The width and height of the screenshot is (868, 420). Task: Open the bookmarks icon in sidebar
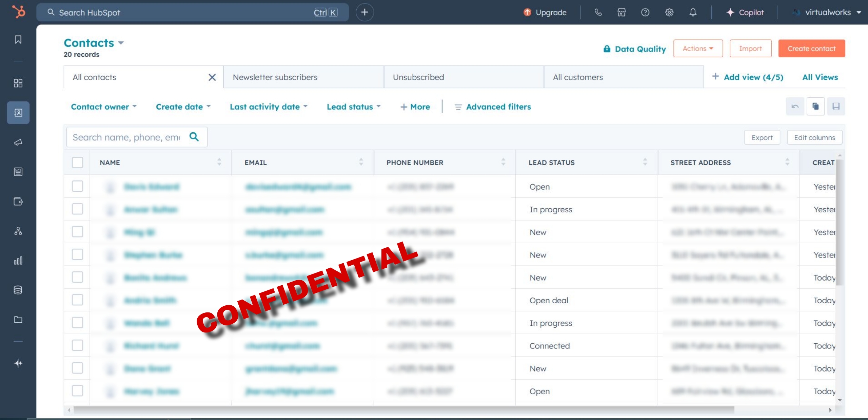tap(18, 40)
